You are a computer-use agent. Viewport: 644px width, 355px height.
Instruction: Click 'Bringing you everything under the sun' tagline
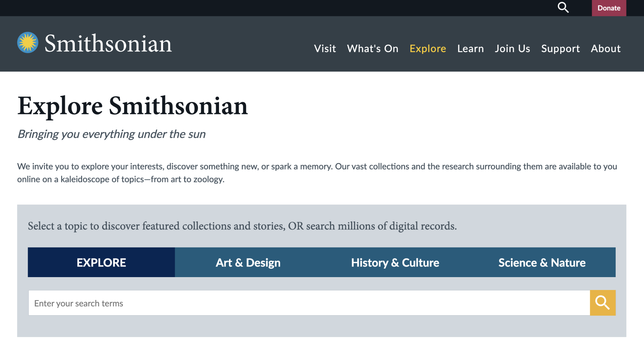[x=111, y=134]
